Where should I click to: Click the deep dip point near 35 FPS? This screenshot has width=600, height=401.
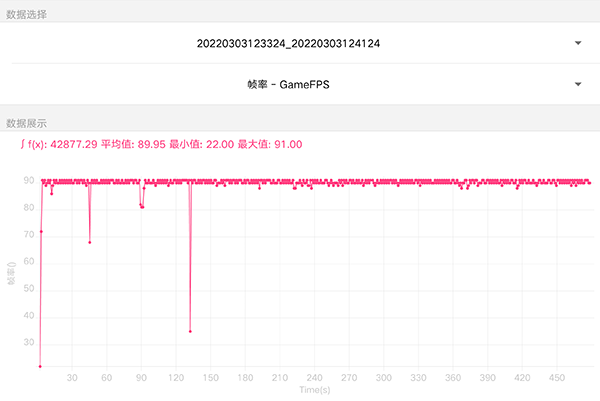190,331
